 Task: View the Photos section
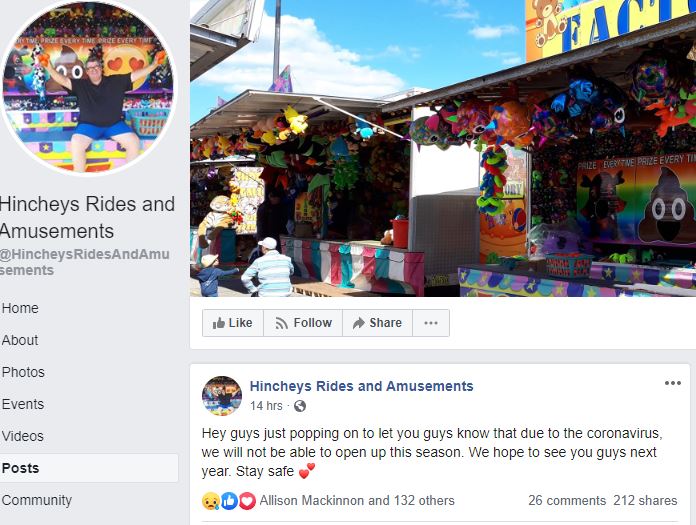click(23, 372)
